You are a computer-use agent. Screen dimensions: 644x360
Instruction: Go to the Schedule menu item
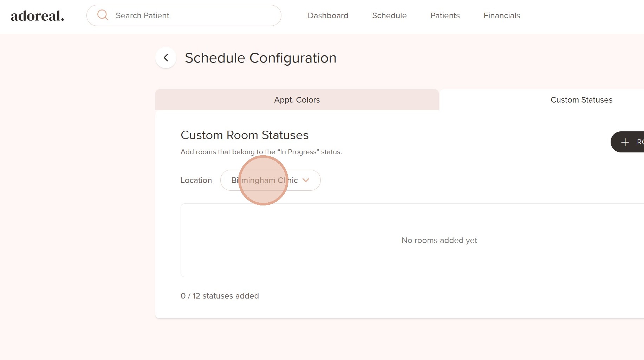(x=389, y=15)
